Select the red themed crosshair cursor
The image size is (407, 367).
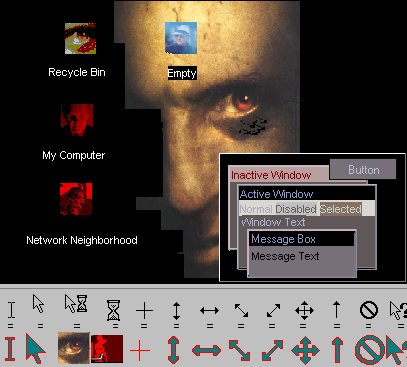(x=140, y=350)
